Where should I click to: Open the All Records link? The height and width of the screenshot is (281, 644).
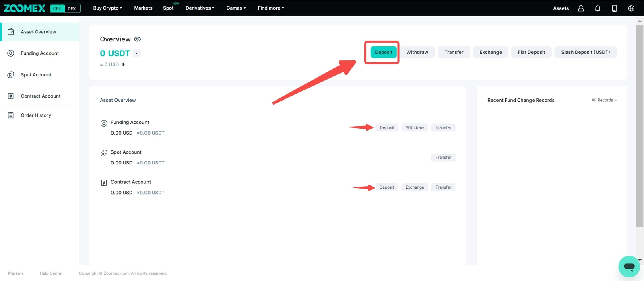pos(604,100)
